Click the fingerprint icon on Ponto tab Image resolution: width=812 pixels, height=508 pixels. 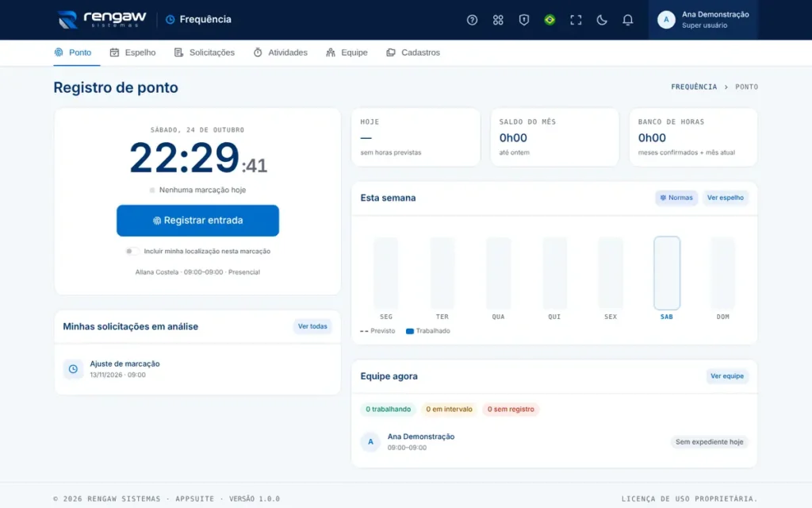59,52
